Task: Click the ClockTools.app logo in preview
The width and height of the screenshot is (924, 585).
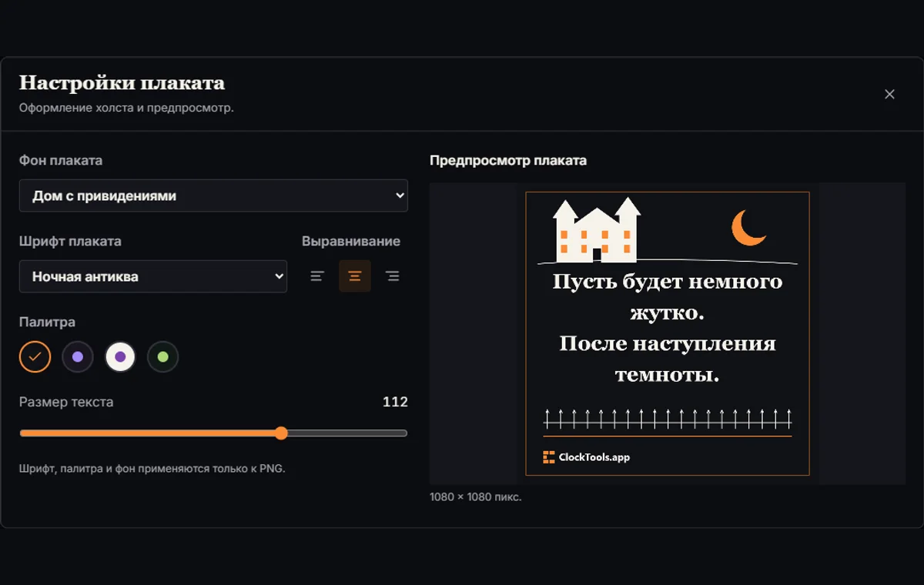Action: pos(586,457)
